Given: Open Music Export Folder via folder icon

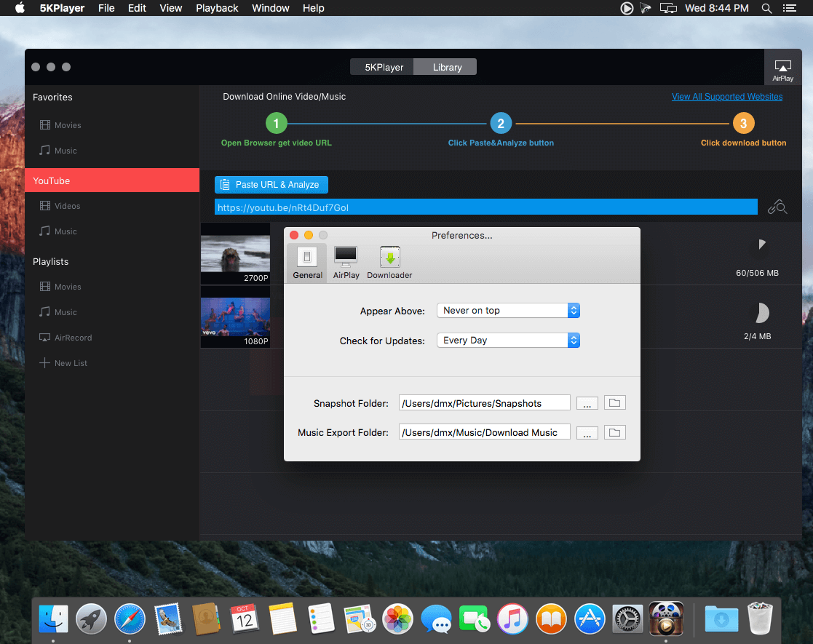Looking at the screenshot, I should click(x=614, y=432).
